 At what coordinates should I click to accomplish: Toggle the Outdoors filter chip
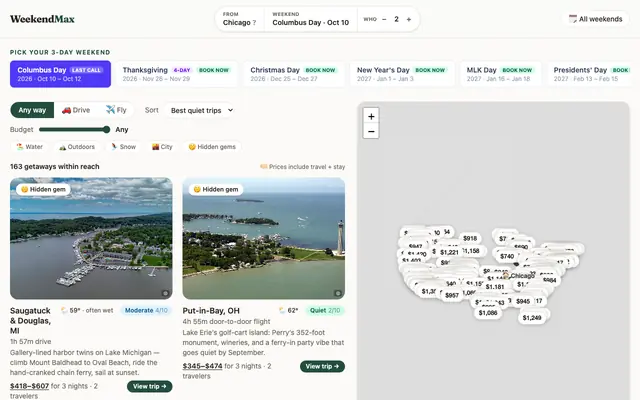pos(77,147)
